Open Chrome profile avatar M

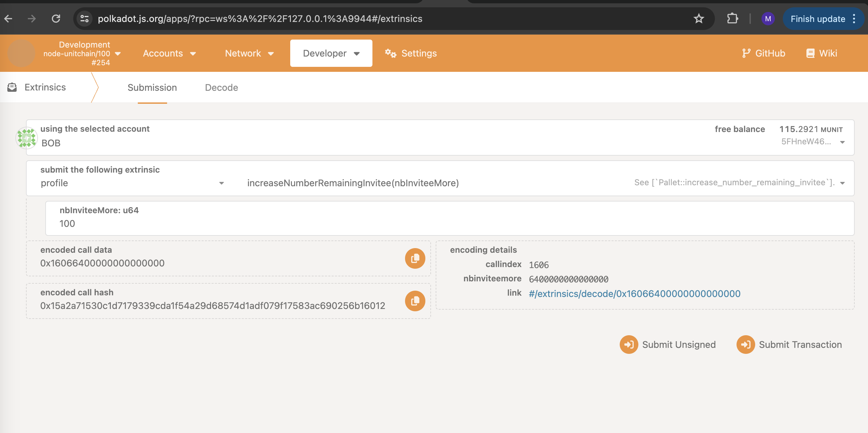click(x=767, y=19)
